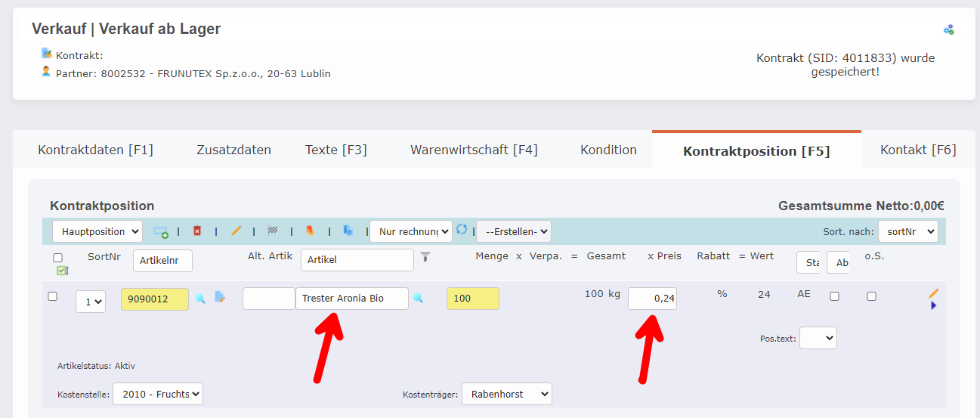Click the Gesamt value 100 kg
980x418 pixels.
[602, 294]
